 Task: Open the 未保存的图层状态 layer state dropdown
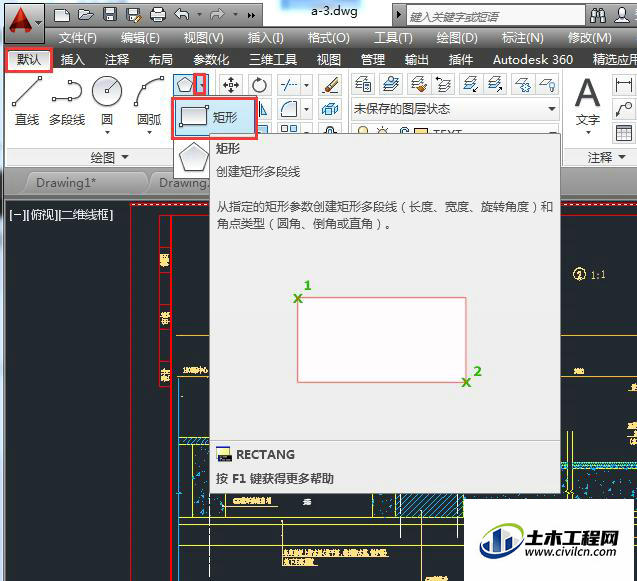[x=455, y=109]
